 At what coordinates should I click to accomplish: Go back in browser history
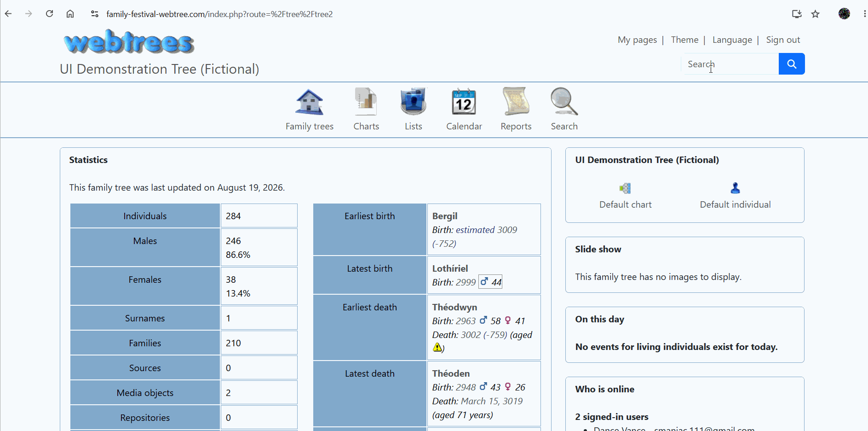click(8, 14)
